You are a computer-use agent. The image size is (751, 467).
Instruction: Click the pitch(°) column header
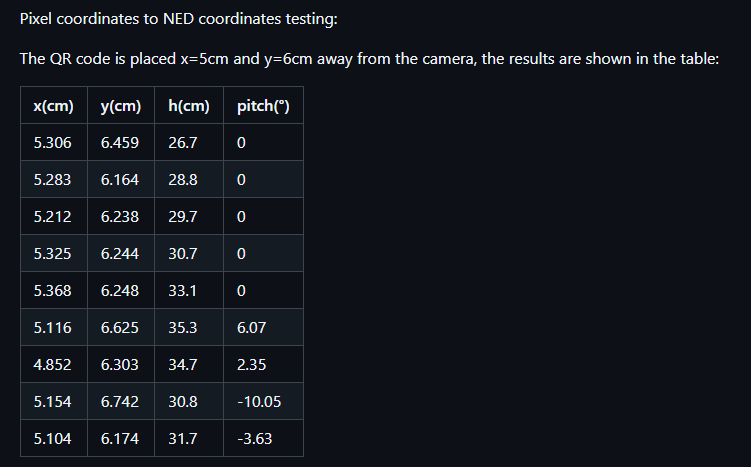[x=263, y=105]
